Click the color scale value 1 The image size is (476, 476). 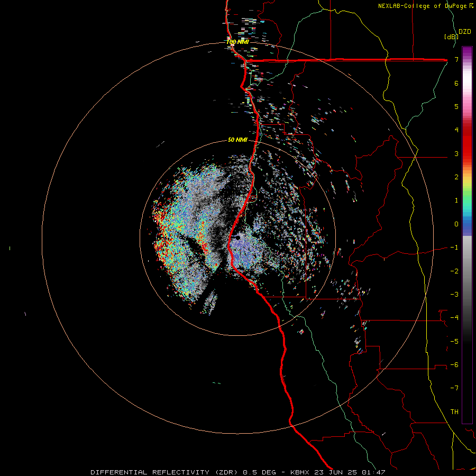point(456,200)
